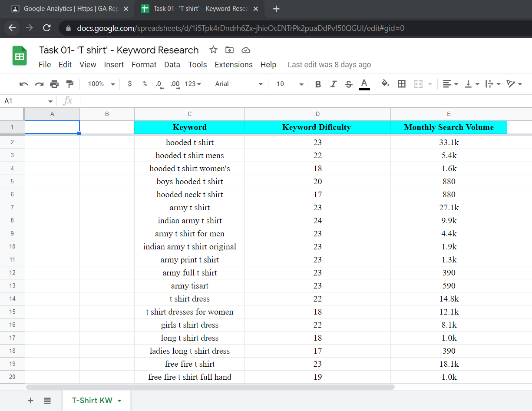The image size is (532, 411).
Task: Click the formula bar input field
Action: pos(304,101)
